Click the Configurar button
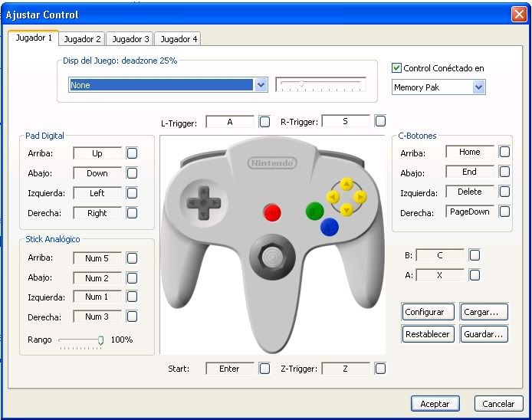The width and height of the screenshot is (532, 420). pos(428,312)
